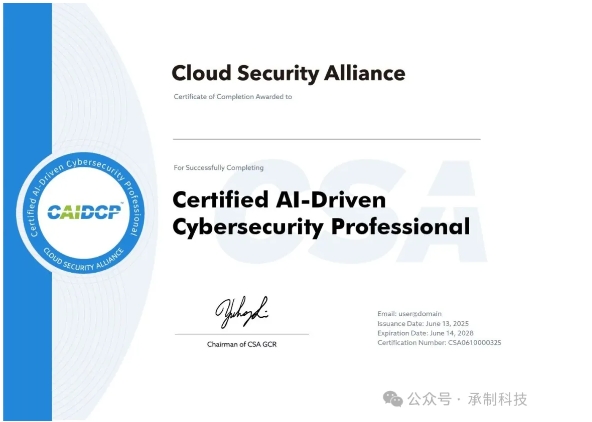Click 'Chairman of CSA GCR' caption
Viewport: 592px width, 422px height.
242,344
